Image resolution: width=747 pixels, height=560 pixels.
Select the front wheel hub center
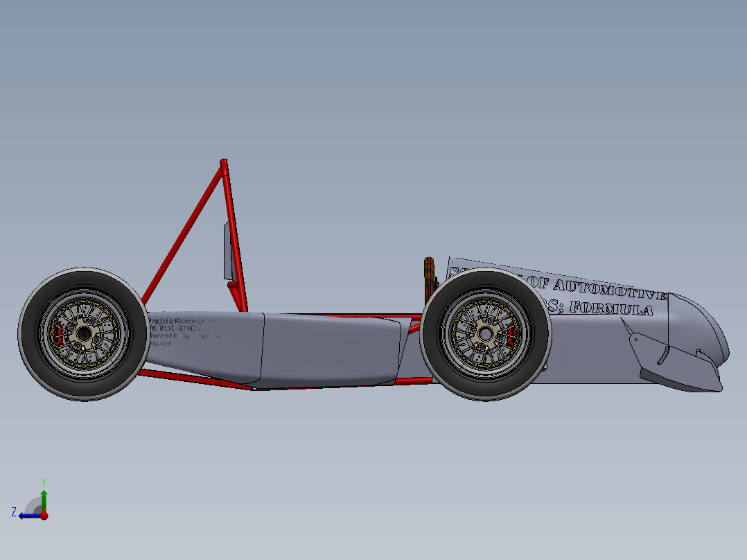(486, 334)
